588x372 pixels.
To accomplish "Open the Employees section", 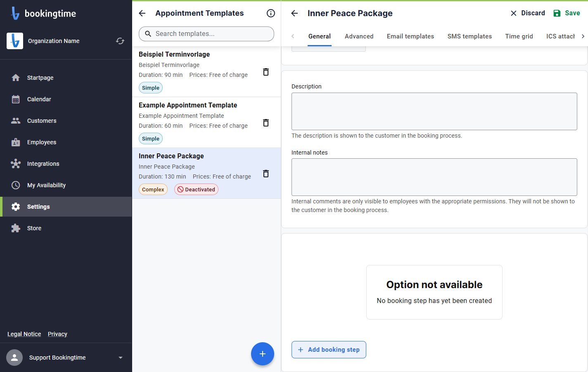I will pyautogui.click(x=66, y=142).
